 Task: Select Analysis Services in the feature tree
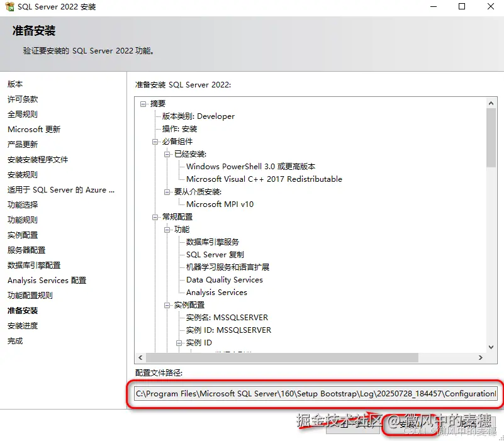tap(216, 293)
